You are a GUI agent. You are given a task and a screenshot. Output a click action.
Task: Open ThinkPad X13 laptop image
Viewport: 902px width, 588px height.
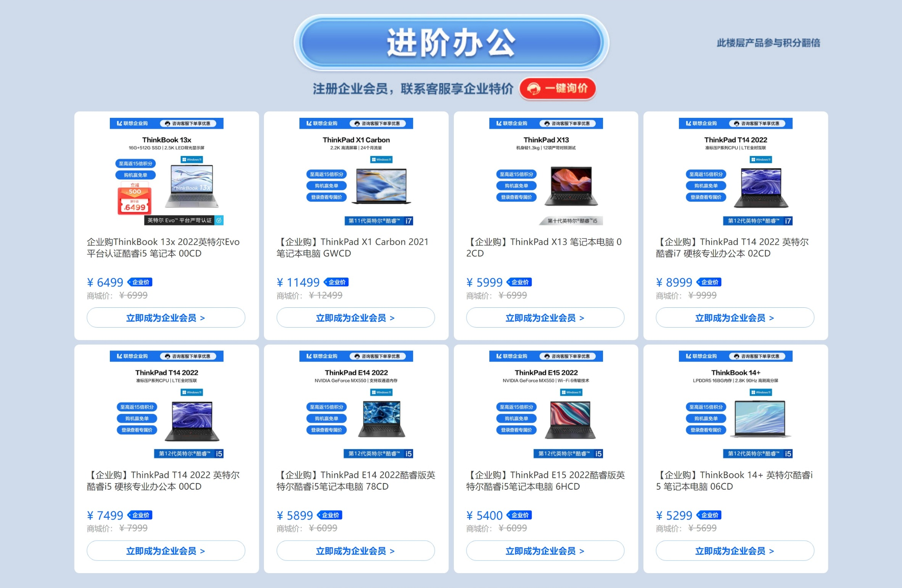(x=571, y=186)
